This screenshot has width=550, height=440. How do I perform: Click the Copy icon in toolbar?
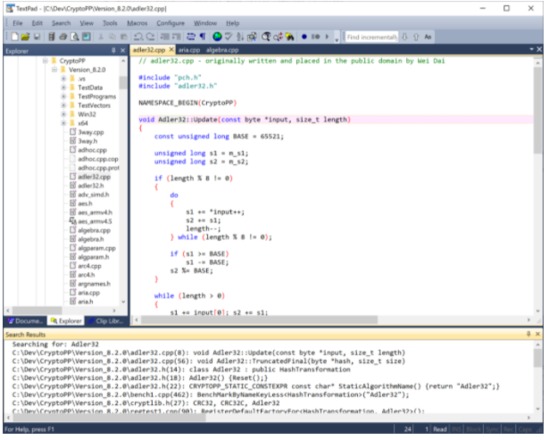coord(112,36)
